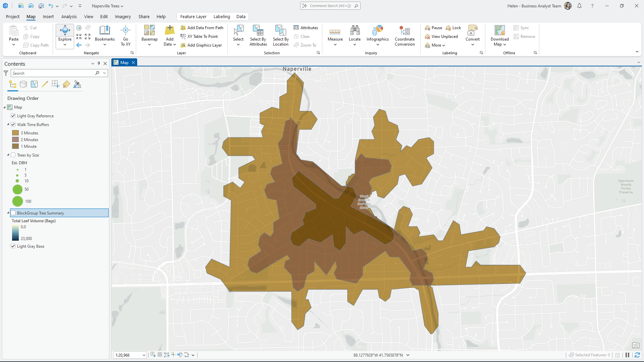Expand the Basemap gallery dropdown
The image size is (644, 362).
[x=149, y=44]
